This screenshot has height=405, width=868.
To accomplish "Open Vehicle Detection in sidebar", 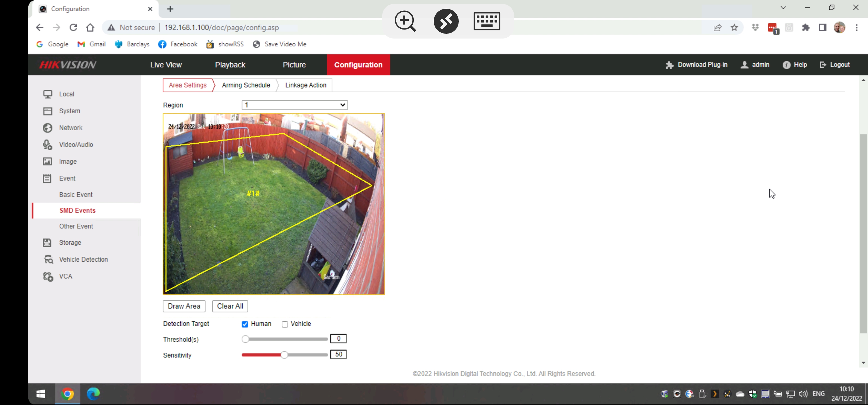I will pyautogui.click(x=83, y=259).
